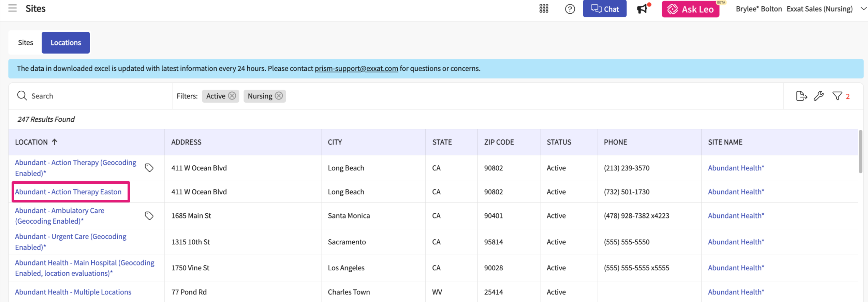Click tag icon on Action Therapy row
Viewport: 868px width, 302px height.
tap(149, 168)
